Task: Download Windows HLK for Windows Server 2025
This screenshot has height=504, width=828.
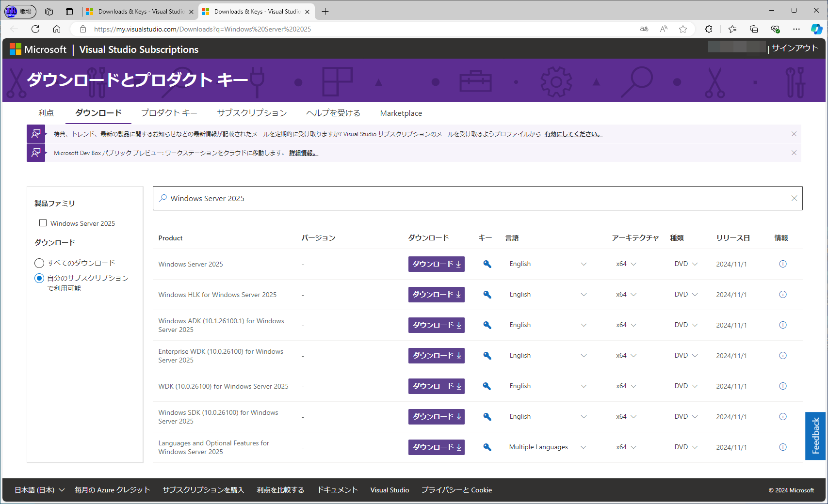Action: (437, 295)
